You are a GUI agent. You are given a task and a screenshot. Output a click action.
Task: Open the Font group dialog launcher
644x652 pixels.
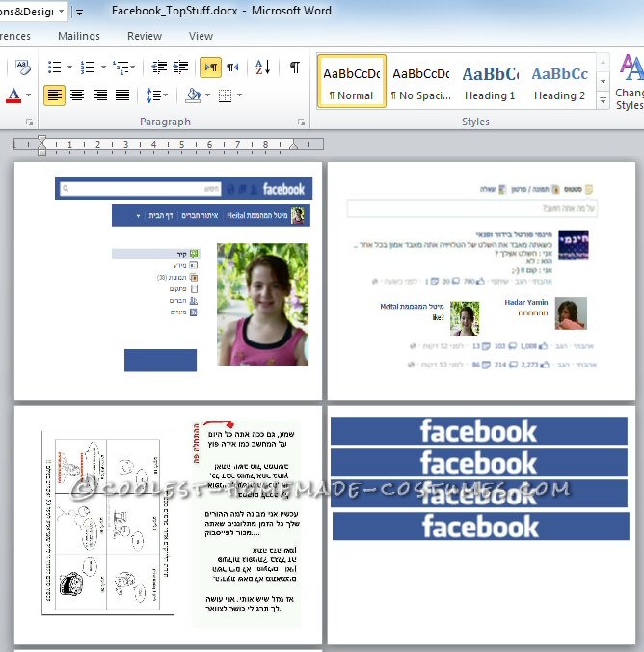click(29, 122)
